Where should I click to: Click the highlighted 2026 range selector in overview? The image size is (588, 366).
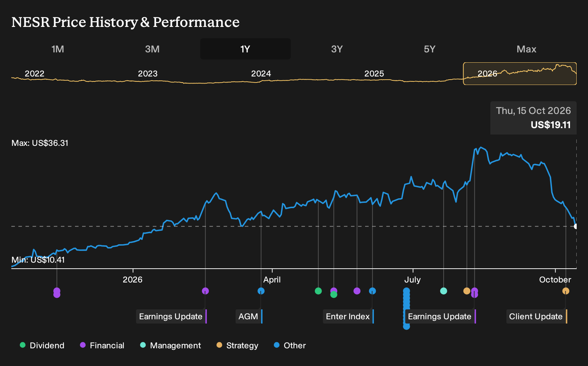(x=520, y=74)
